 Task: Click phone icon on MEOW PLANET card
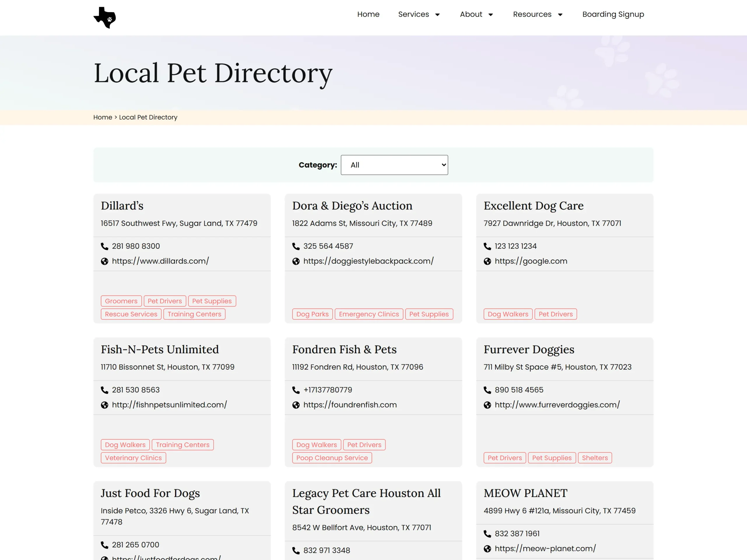pyautogui.click(x=487, y=534)
